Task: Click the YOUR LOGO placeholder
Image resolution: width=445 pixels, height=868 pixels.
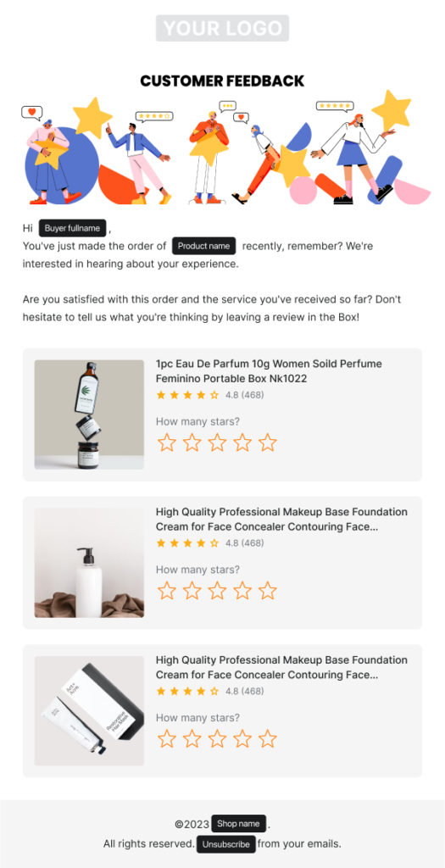Action: 222,28
